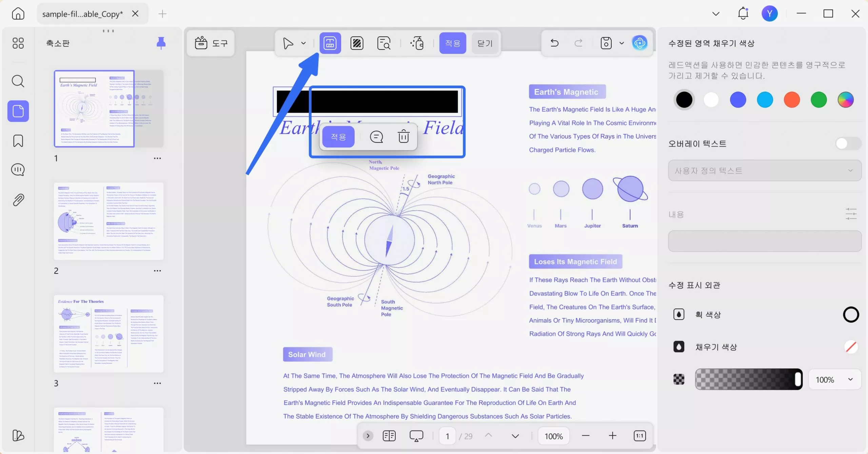The width and height of the screenshot is (868, 454).
Task: Unpin the thumbnail panel with pin icon
Action: click(161, 43)
